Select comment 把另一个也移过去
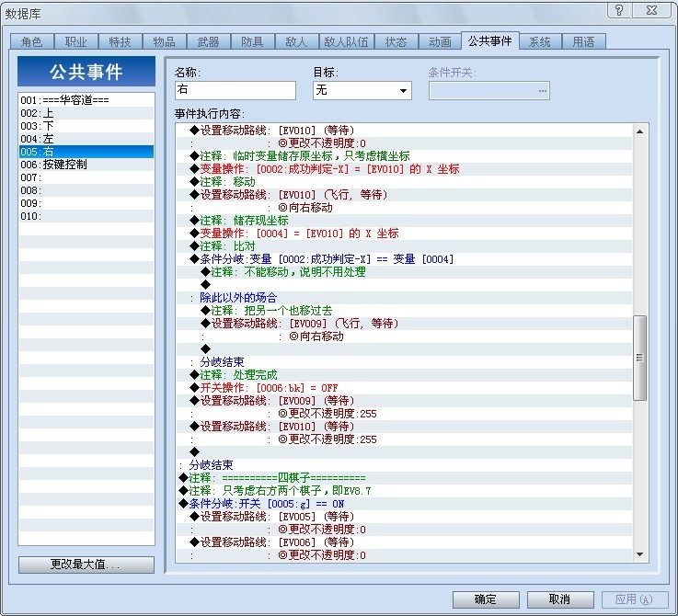Image resolution: width=678 pixels, height=616 pixels. [404, 311]
